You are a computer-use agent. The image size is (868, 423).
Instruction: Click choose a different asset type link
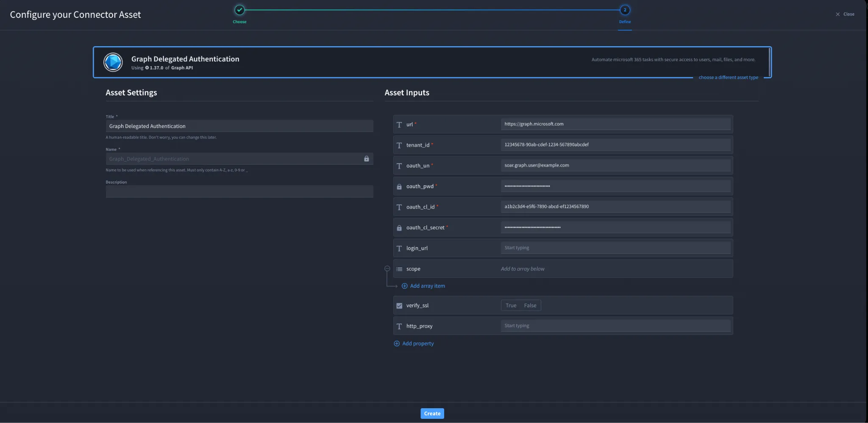point(728,78)
